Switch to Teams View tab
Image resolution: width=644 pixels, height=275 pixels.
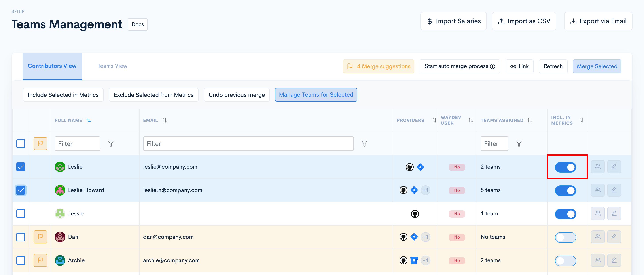point(112,66)
